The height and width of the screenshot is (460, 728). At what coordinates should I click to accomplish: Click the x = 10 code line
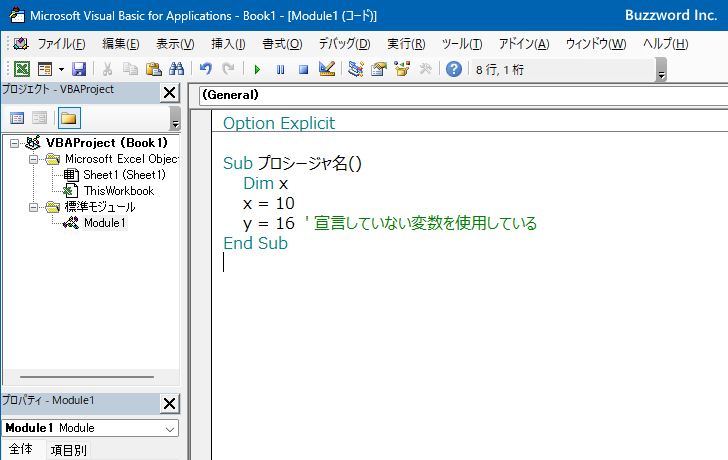tap(269, 203)
